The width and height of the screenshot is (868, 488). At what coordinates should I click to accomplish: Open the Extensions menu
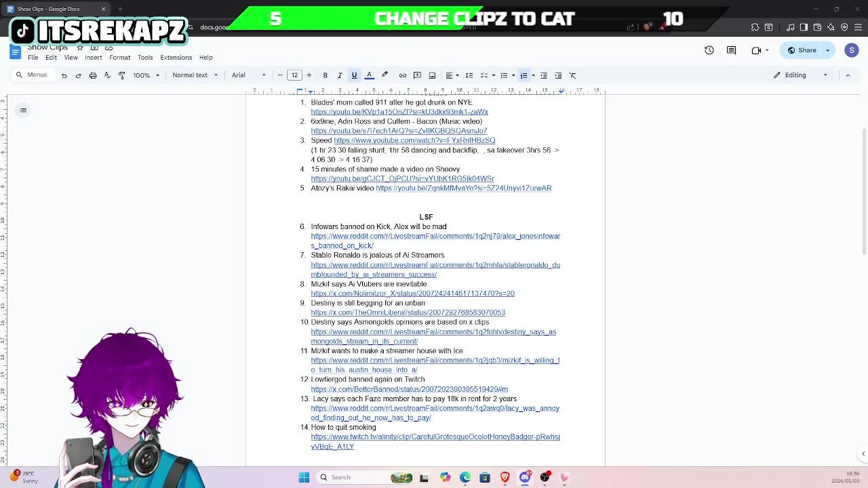point(176,58)
